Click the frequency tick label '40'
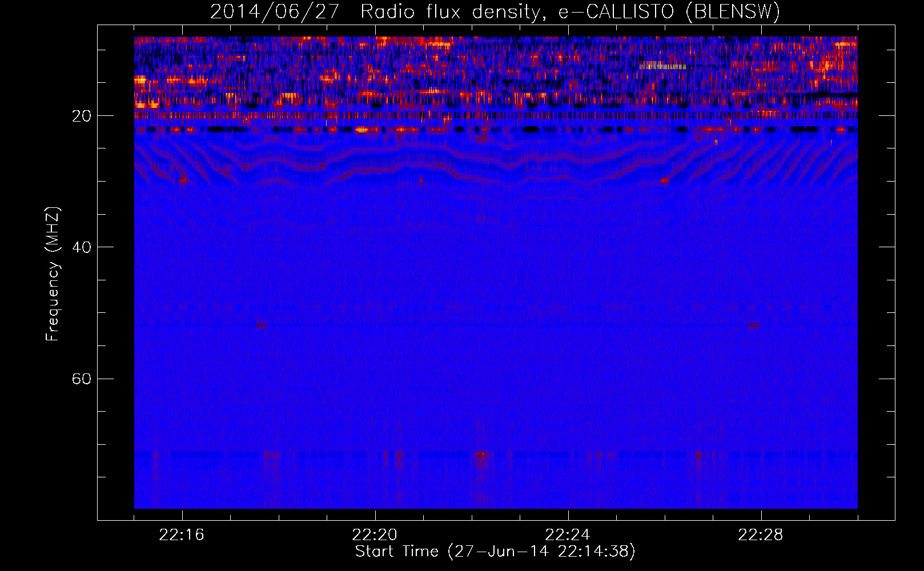Screen dimensions: 924x571 pyautogui.click(x=81, y=247)
